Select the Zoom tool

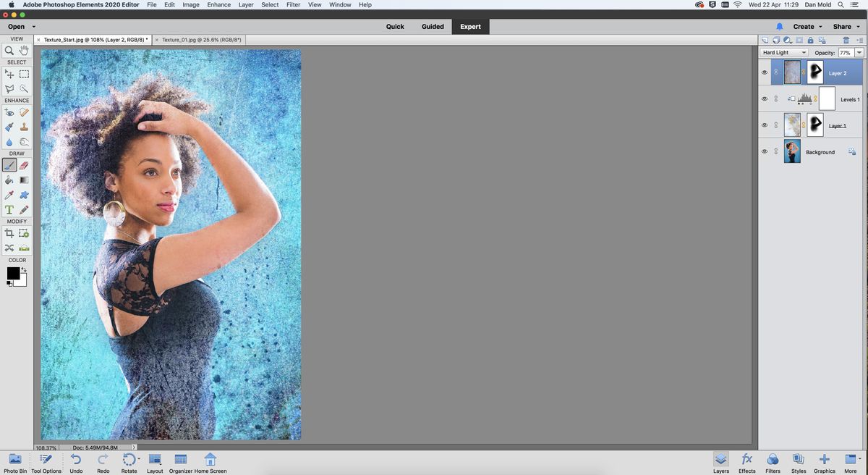tap(9, 50)
